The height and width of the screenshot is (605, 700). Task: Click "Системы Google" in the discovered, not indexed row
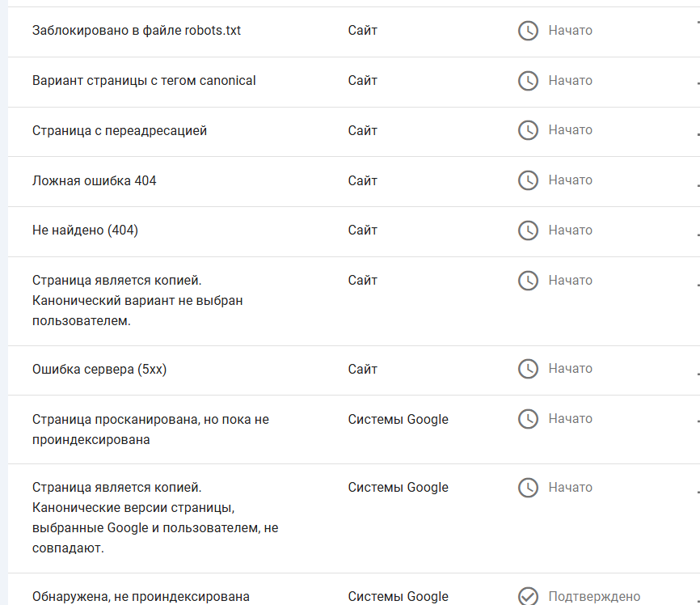(398, 597)
